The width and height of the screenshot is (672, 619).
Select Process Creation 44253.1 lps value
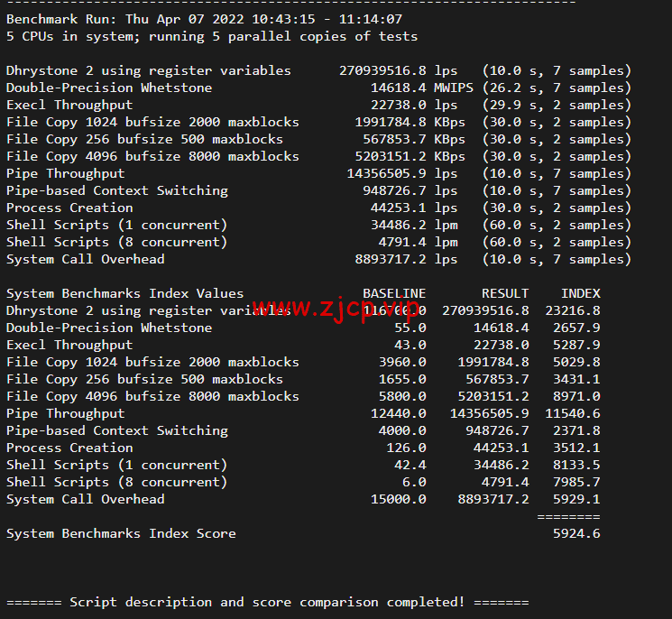(x=414, y=208)
